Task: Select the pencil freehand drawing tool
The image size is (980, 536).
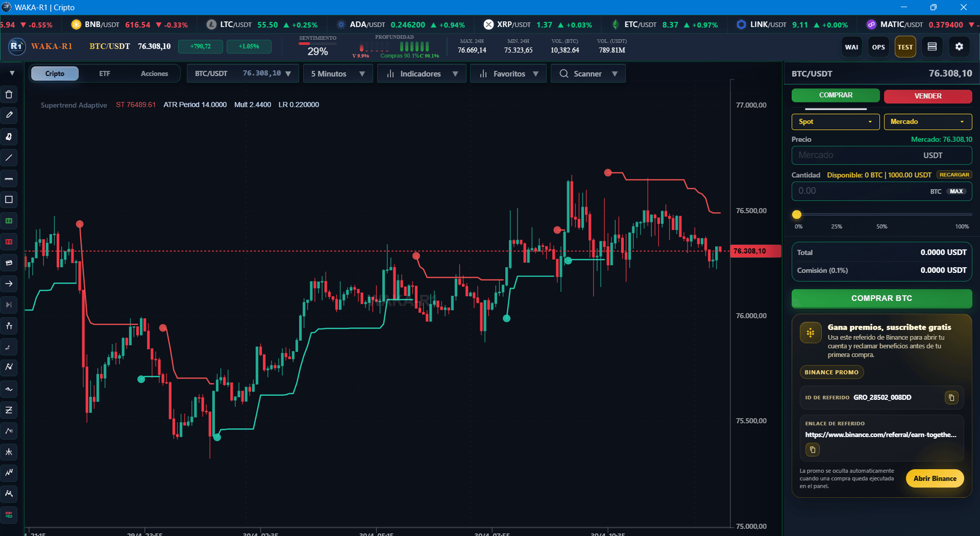Action: 9,115
